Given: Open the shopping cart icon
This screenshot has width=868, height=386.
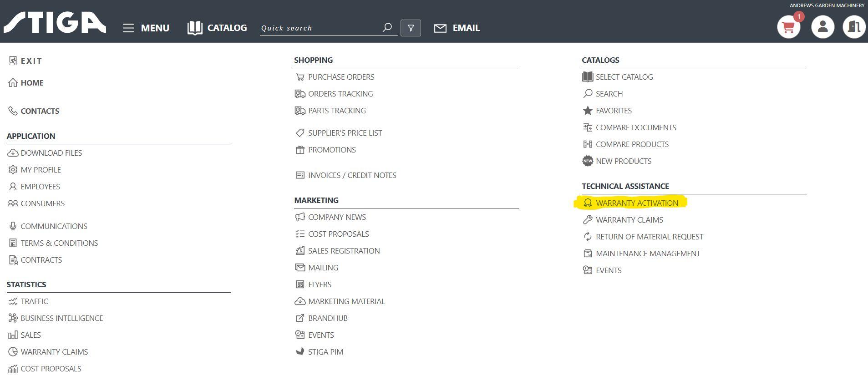Looking at the screenshot, I should coord(788,27).
